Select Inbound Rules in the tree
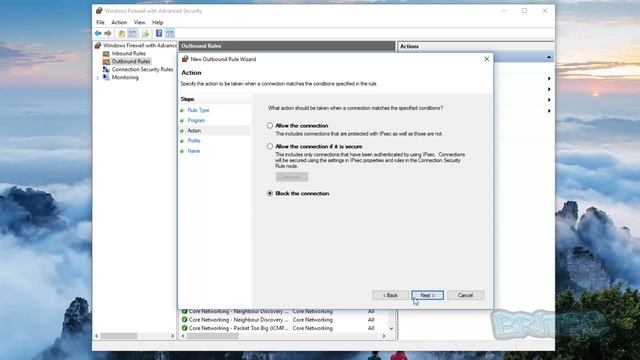Screen dimensions: 640x360 tap(129, 53)
